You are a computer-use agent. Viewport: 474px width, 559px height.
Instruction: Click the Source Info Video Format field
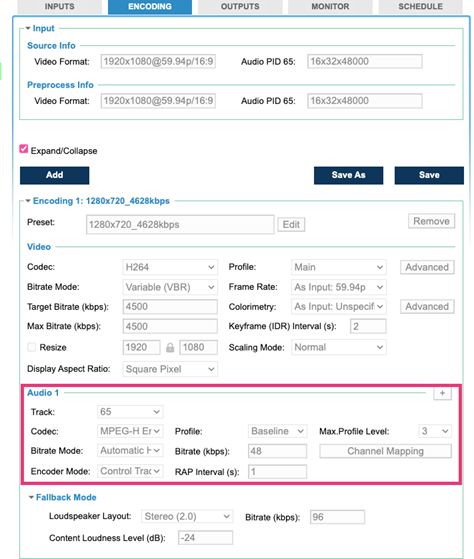pos(158,61)
